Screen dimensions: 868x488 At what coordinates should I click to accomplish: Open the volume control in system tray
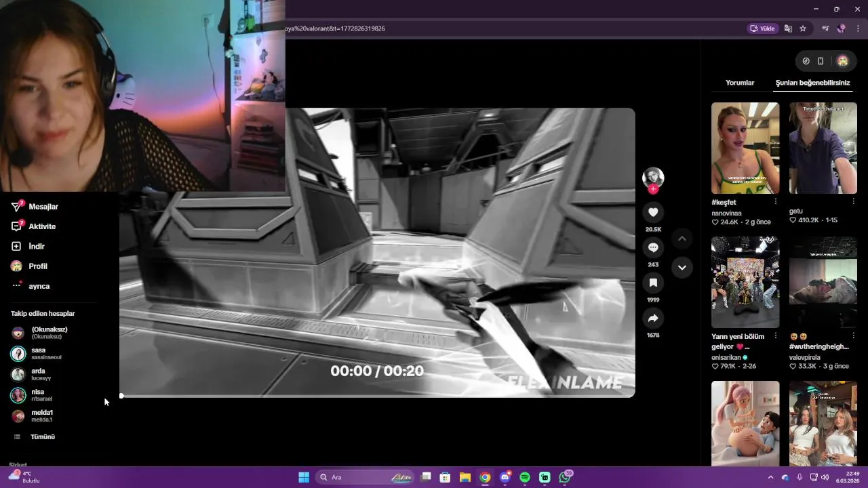pos(825,477)
